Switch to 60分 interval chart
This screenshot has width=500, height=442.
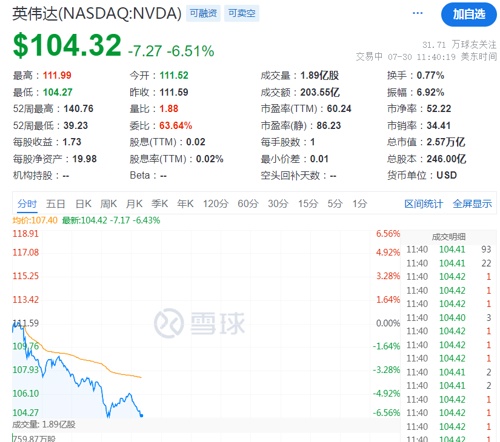(248, 204)
